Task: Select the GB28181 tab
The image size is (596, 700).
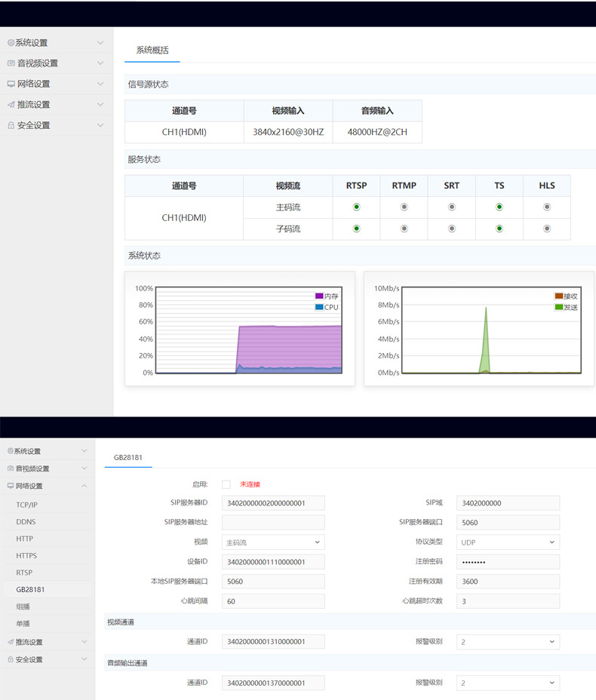Action: [128, 458]
